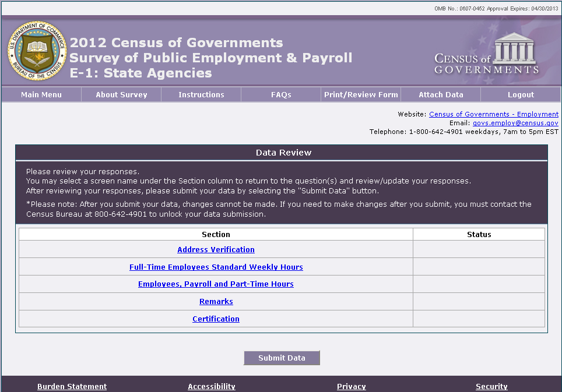Open the Main Menu tab
This screenshot has width=562, height=392.
41,94
